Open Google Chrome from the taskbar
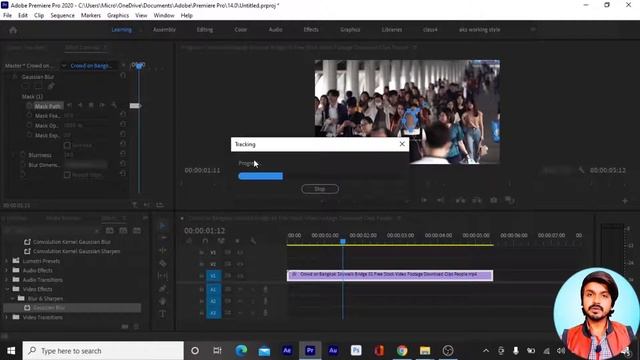640x360 pixels. point(402,351)
